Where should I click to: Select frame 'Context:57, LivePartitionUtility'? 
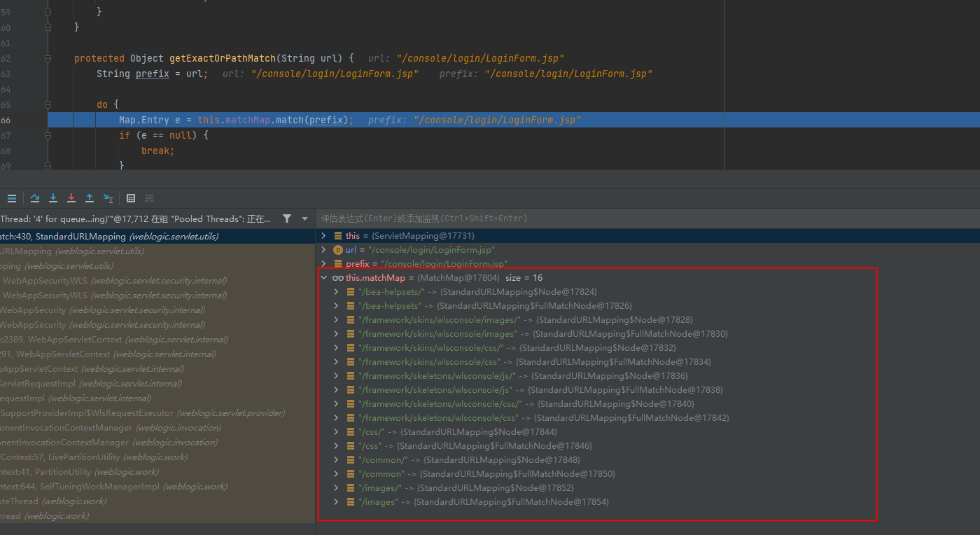click(x=157, y=457)
